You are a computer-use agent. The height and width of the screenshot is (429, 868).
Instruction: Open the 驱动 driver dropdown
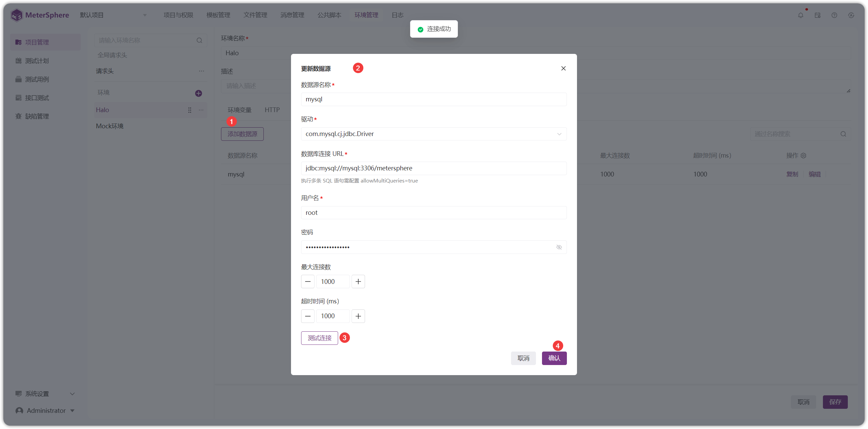click(x=434, y=134)
